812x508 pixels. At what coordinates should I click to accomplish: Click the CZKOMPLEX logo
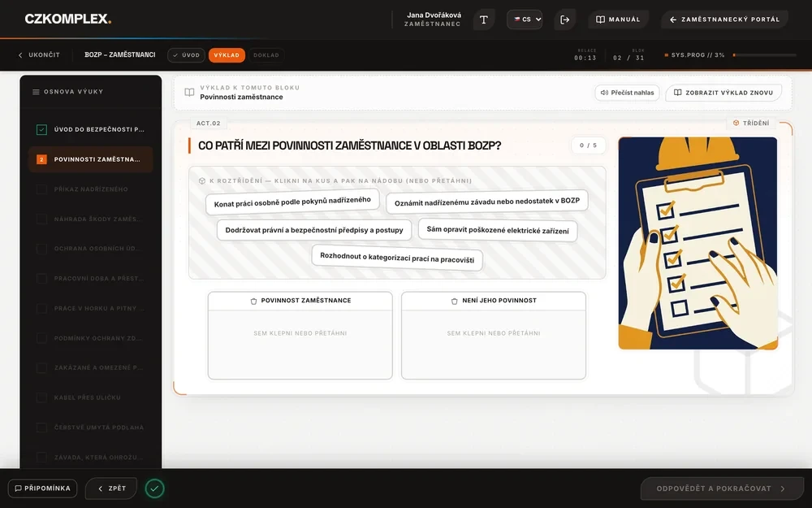coord(68,20)
